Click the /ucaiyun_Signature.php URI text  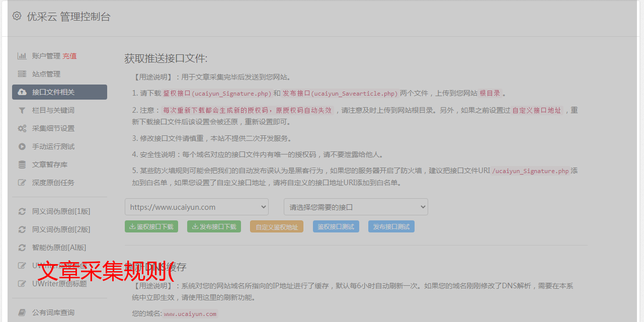tap(531, 171)
